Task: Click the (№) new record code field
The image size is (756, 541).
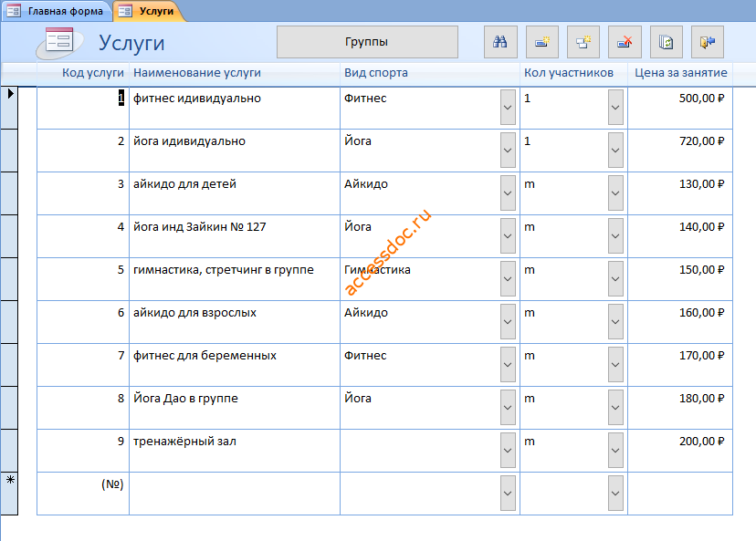Action: click(x=83, y=494)
